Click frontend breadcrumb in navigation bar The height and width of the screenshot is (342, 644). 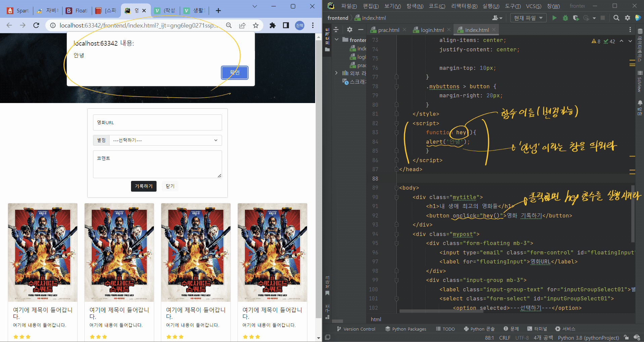click(338, 18)
